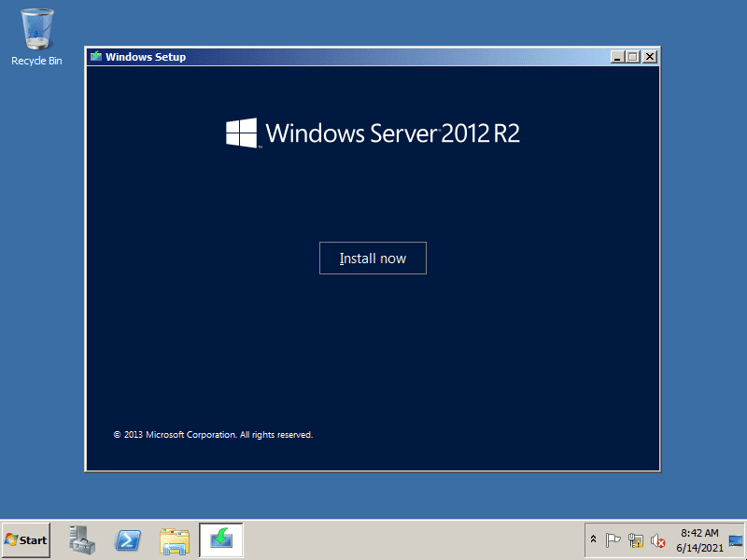Viewport: 747px width, 560px height.
Task: Launch Windows PowerShell from the taskbar
Action: (x=127, y=539)
